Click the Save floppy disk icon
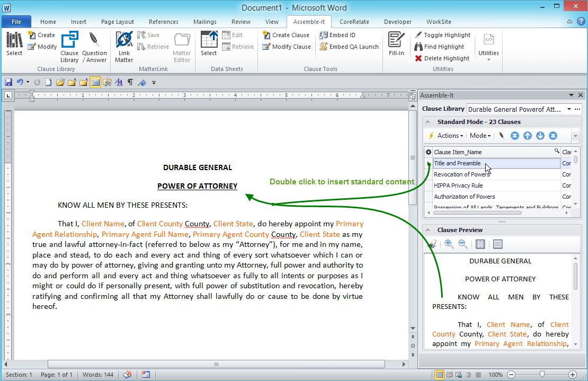 [8, 82]
